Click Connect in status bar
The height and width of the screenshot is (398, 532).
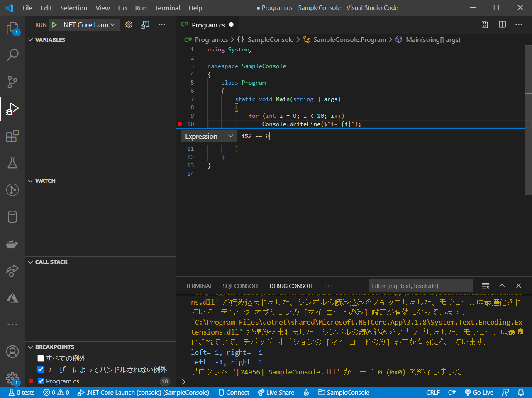click(x=234, y=392)
